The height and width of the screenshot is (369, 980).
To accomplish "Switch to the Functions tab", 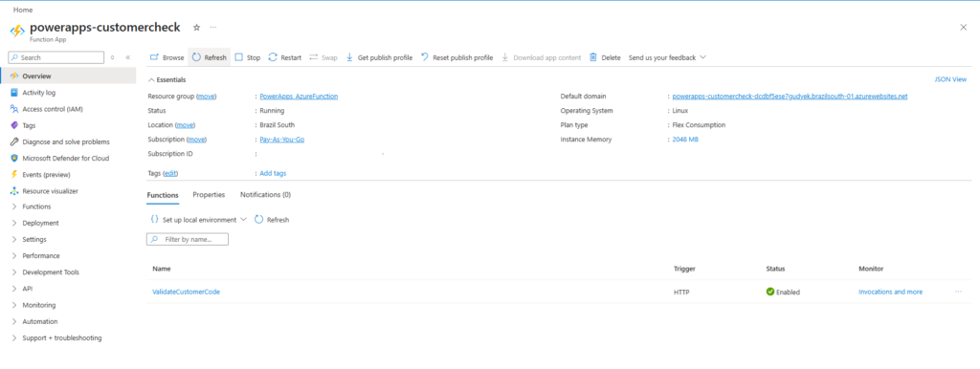I will [x=163, y=195].
